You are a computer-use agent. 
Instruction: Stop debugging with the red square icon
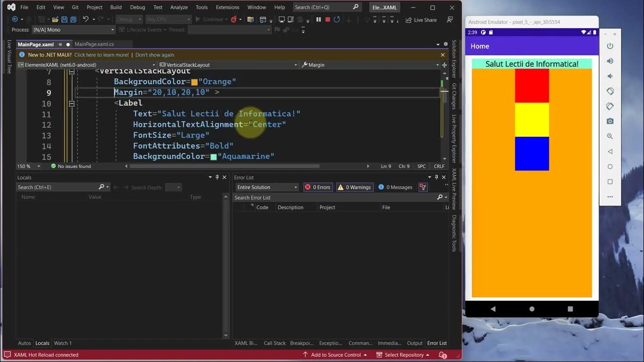[328, 20]
